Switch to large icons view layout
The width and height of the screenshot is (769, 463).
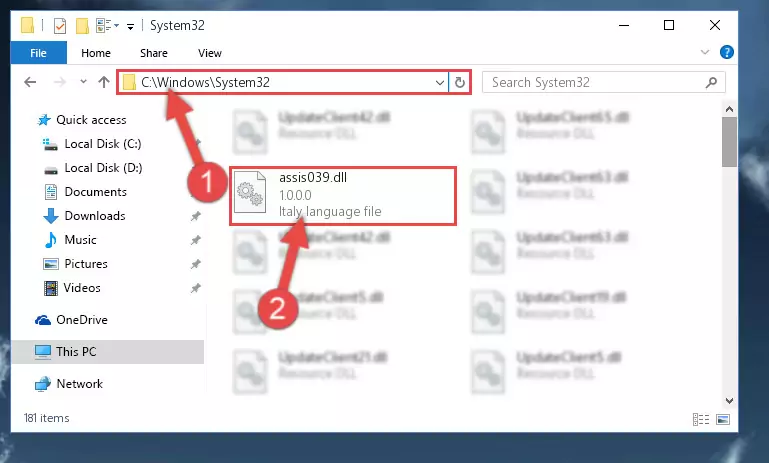(x=723, y=419)
